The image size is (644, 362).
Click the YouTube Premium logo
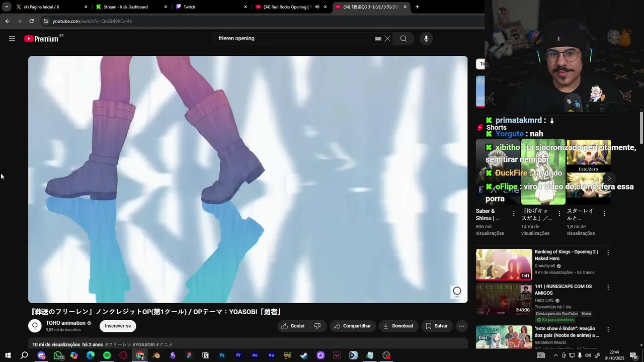pyautogui.click(x=42, y=39)
